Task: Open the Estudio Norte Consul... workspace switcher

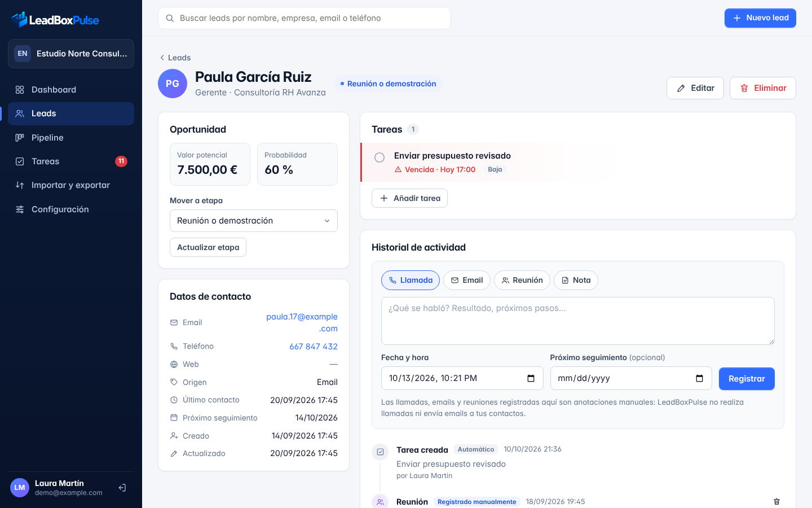Action: tap(71, 54)
